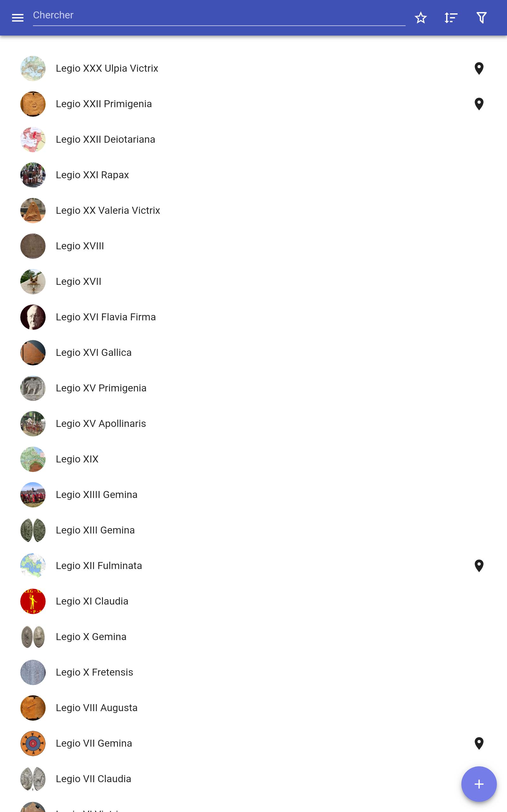This screenshot has width=507, height=812.
Task: Toggle the favorites star filter
Action: pos(420,18)
